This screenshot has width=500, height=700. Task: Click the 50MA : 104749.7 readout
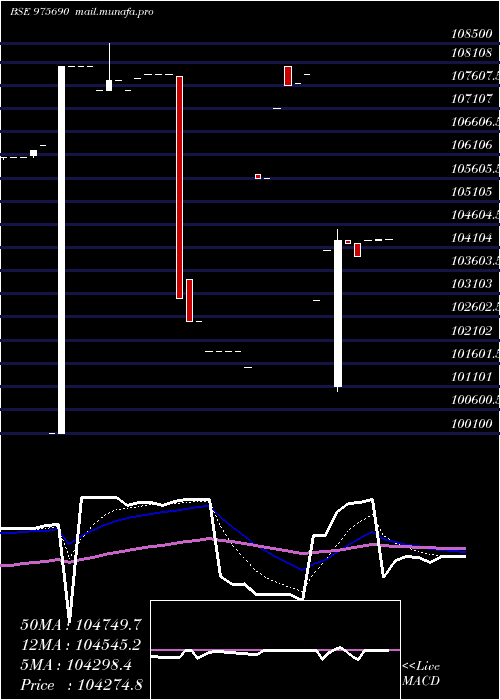(x=81, y=625)
